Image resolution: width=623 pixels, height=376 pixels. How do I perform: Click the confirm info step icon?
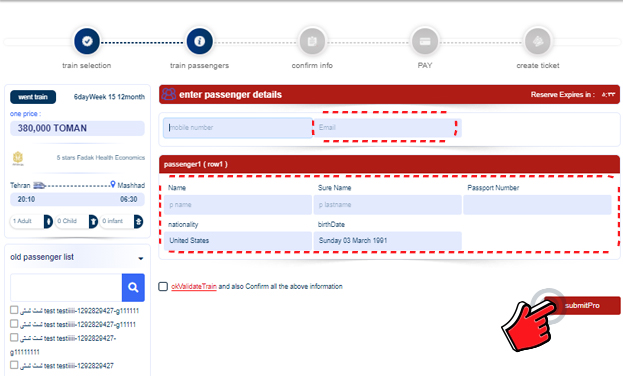pyautogui.click(x=312, y=41)
